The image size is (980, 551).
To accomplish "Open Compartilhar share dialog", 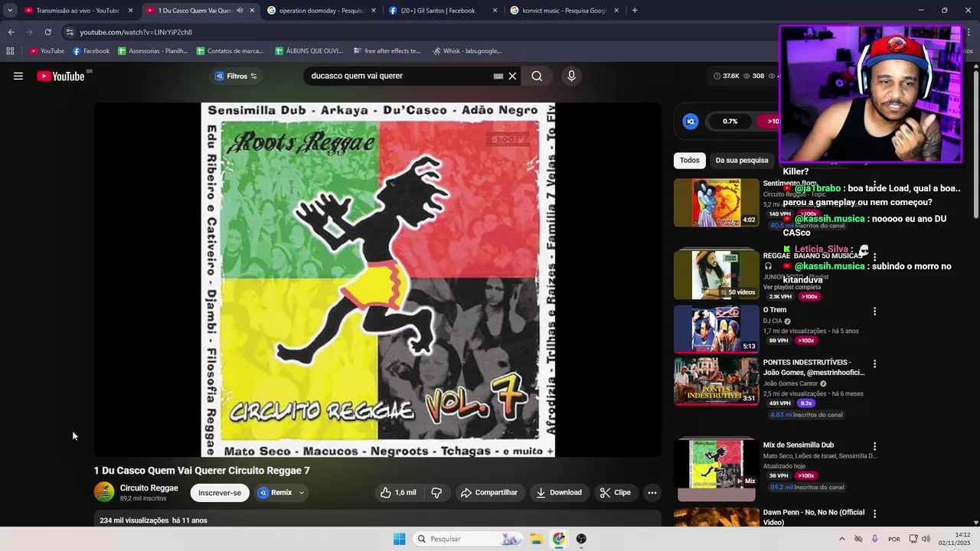I will point(488,493).
